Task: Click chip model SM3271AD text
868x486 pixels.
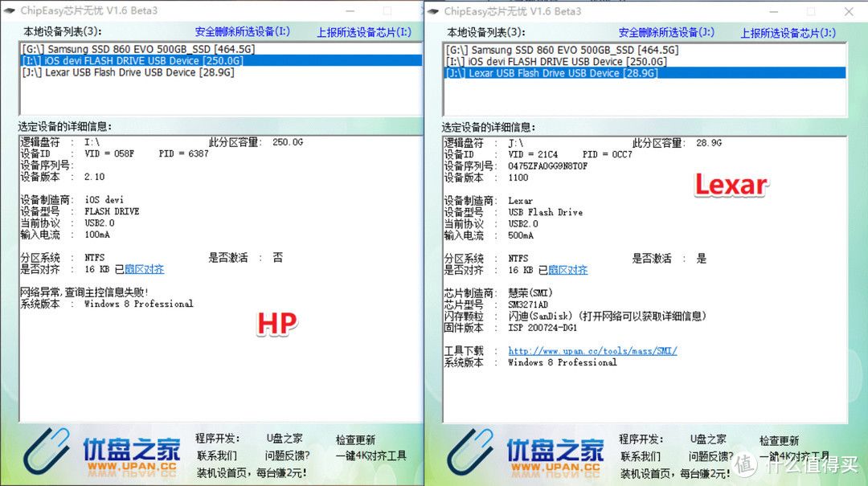Action: [x=527, y=304]
